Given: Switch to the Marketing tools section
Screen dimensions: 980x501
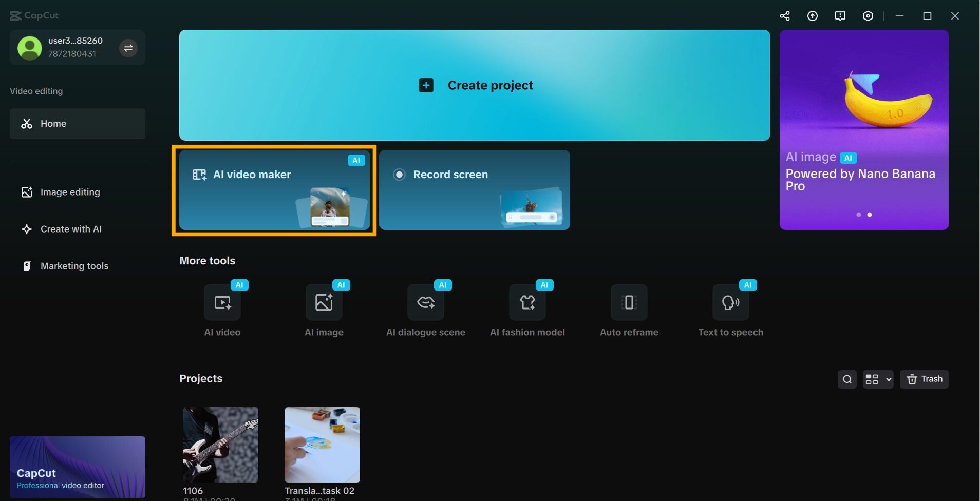Looking at the screenshot, I should (x=74, y=266).
